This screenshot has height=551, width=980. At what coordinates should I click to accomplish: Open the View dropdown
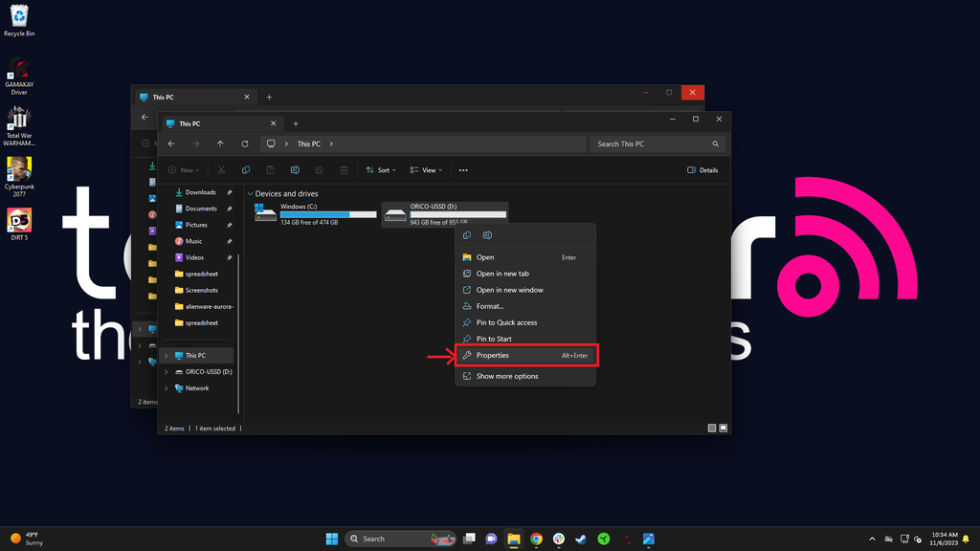click(x=427, y=170)
